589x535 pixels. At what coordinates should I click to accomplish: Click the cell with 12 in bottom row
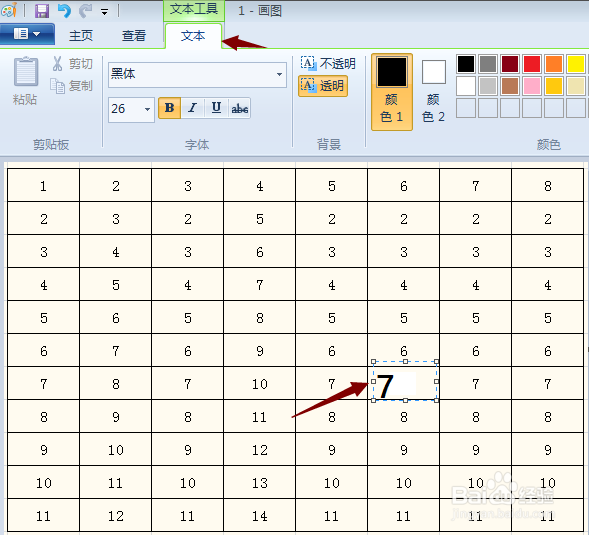point(116,515)
